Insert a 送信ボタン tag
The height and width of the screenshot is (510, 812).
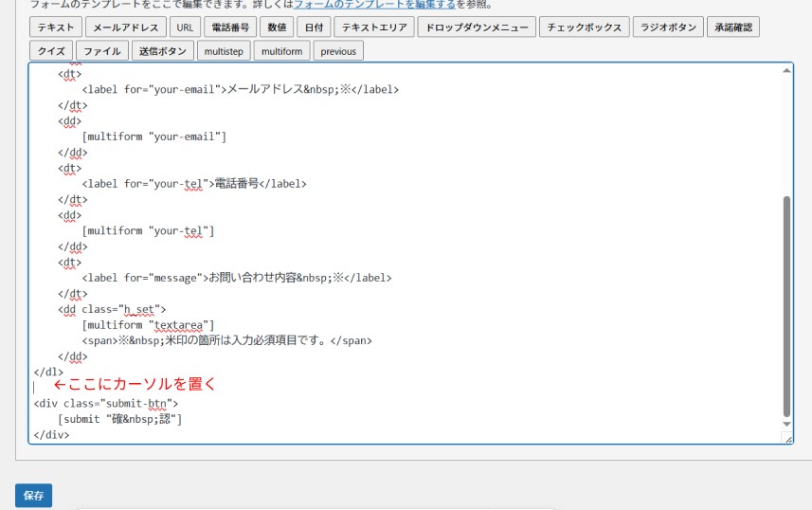[161, 51]
